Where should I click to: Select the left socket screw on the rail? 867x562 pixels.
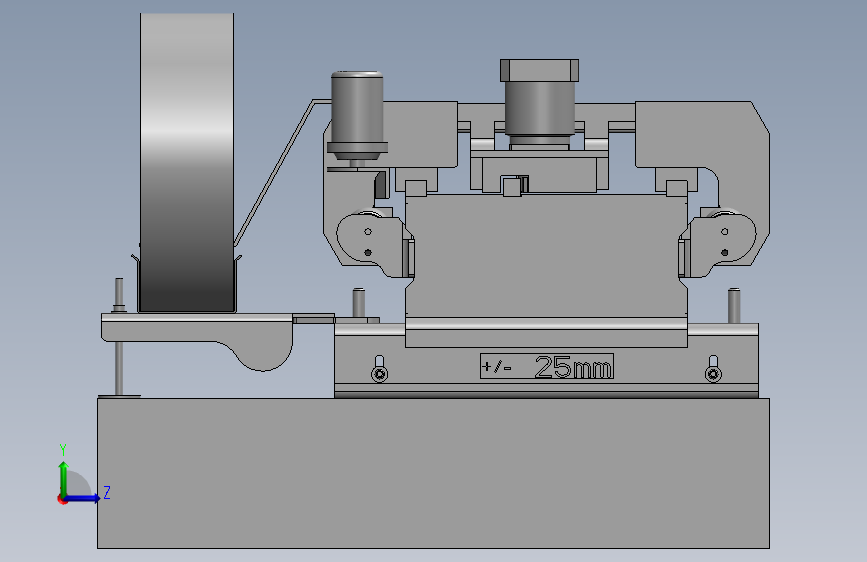tap(379, 373)
